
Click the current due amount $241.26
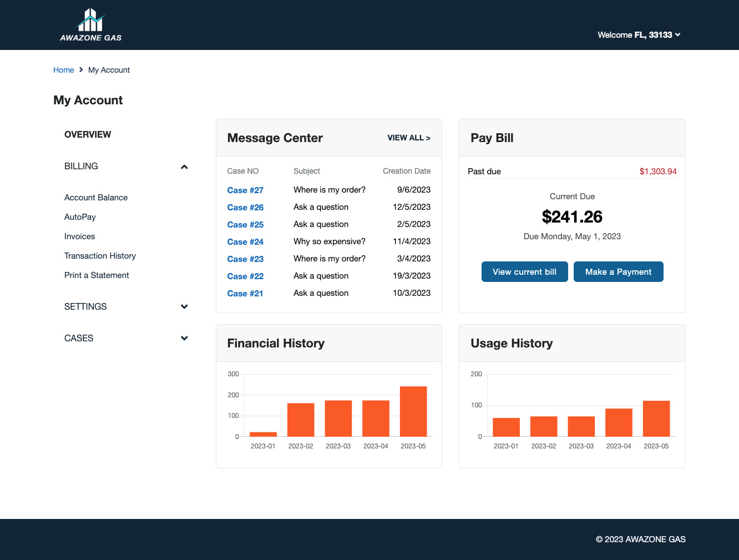(572, 217)
